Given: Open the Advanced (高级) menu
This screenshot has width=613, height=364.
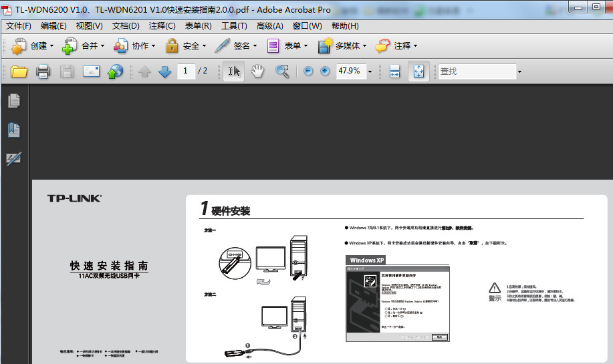Looking at the screenshot, I should pos(269,26).
